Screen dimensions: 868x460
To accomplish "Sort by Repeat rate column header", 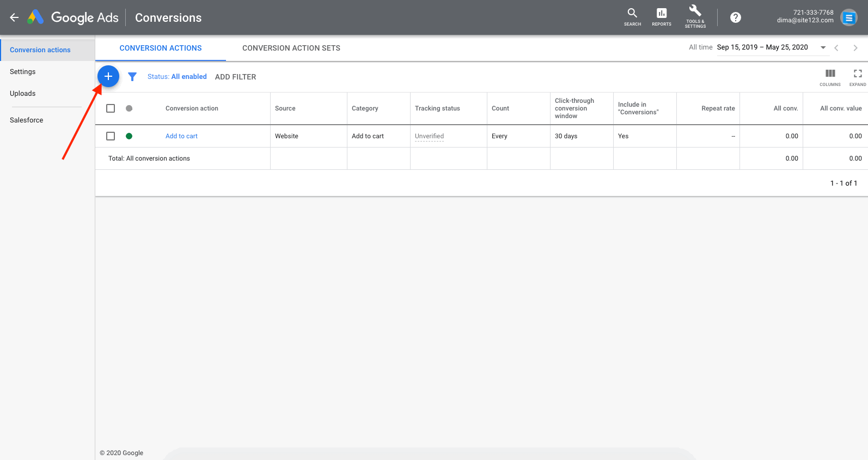I will [718, 108].
